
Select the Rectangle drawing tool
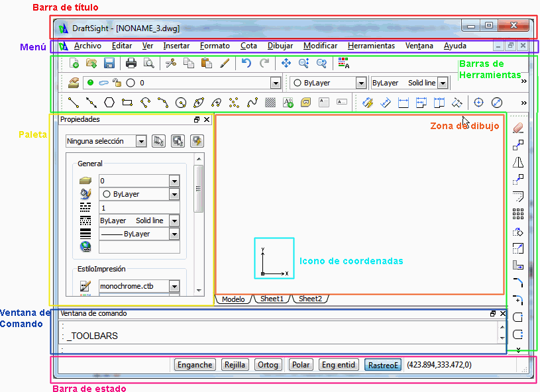click(127, 102)
